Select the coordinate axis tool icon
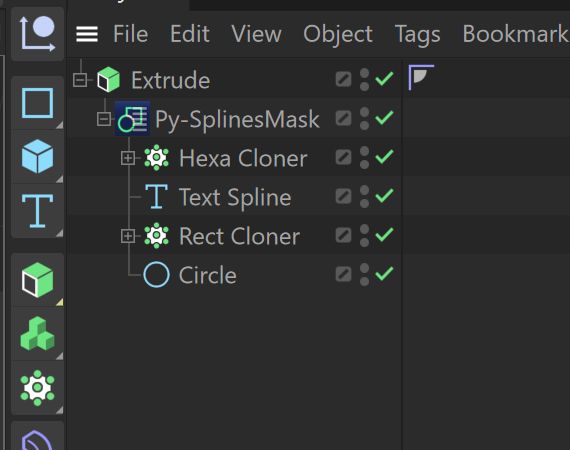This screenshot has height=450, width=570. pyautogui.click(x=37, y=33)
